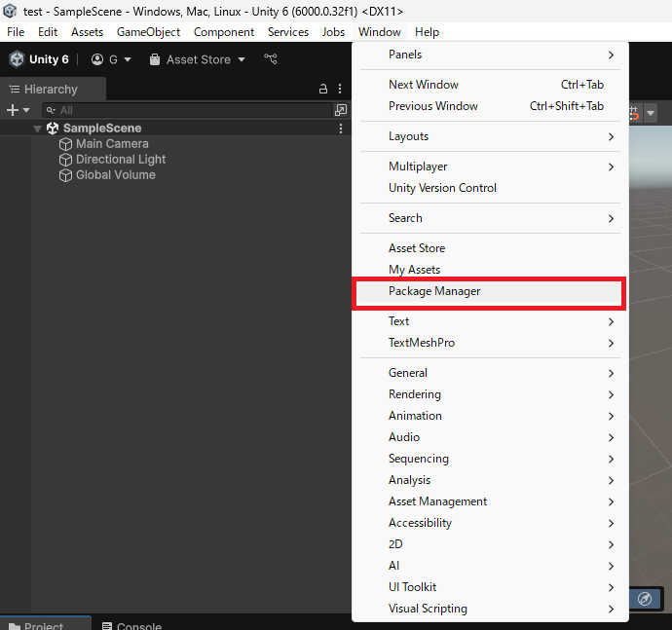Expand the Layouts submenu
The height and width of the screenshot is (630, 672).
click(x=490, y=136)
